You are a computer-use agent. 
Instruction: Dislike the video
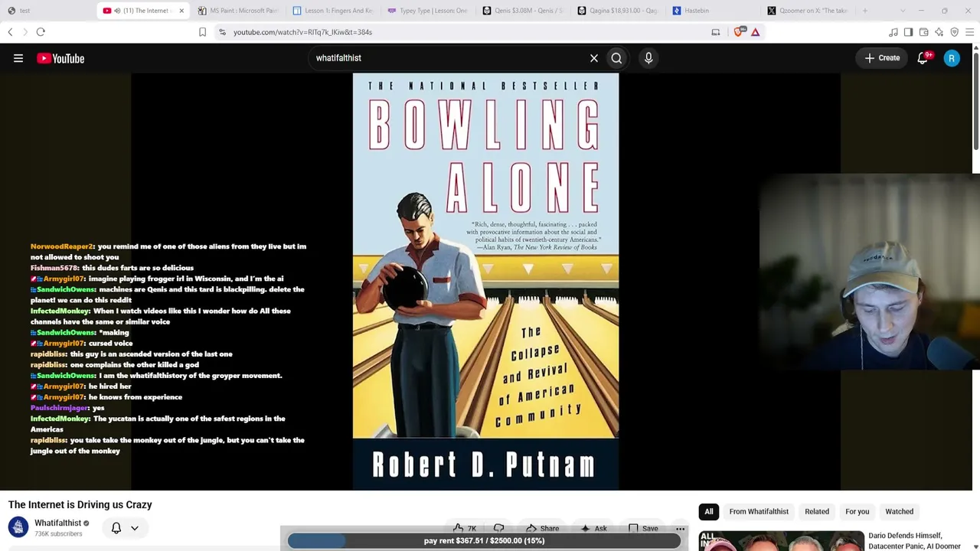point(499,528)
